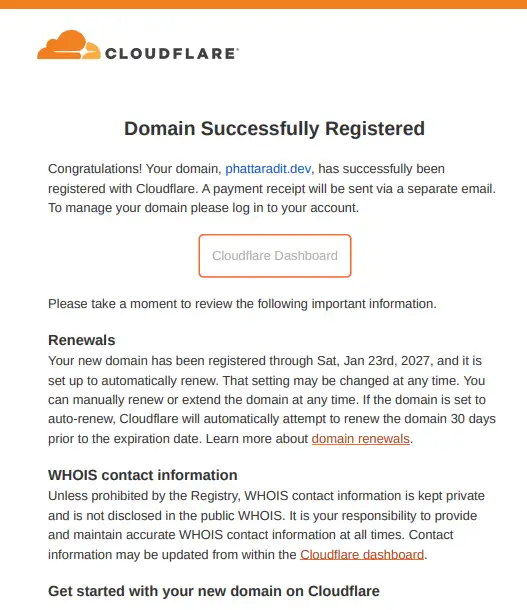Open the Cloudflare Dashboard button

pos(275,256)
